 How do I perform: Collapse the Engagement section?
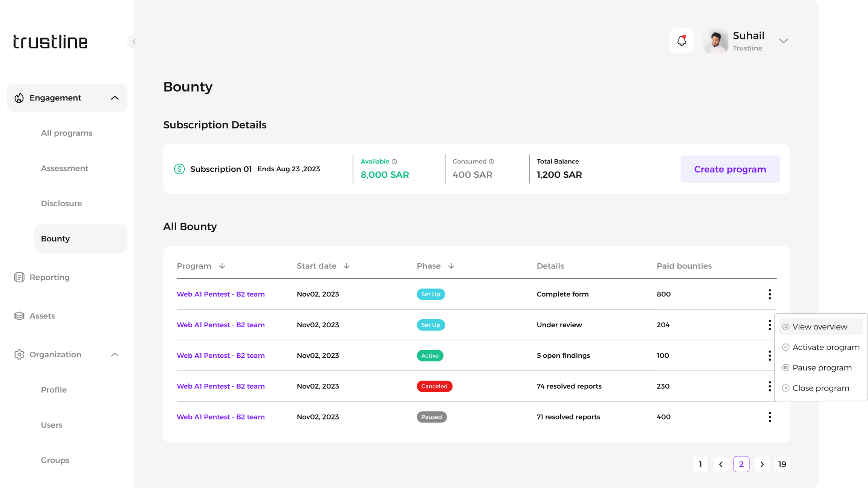point(115,98)
